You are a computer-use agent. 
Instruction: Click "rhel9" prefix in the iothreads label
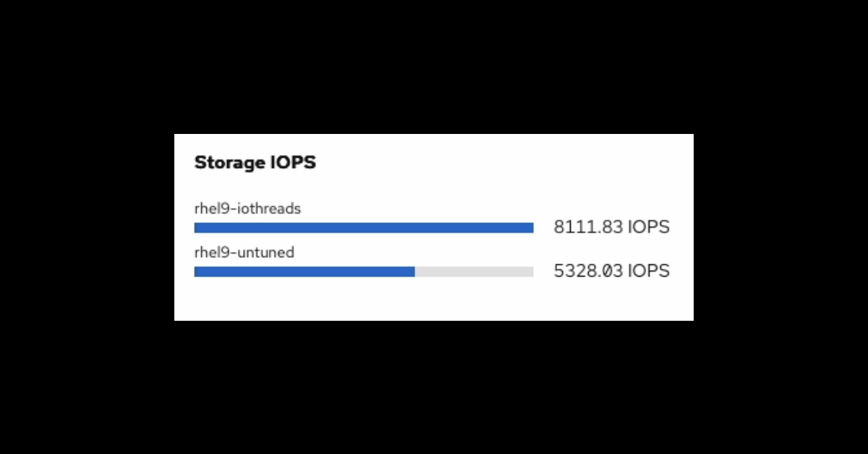pos(210,209)
